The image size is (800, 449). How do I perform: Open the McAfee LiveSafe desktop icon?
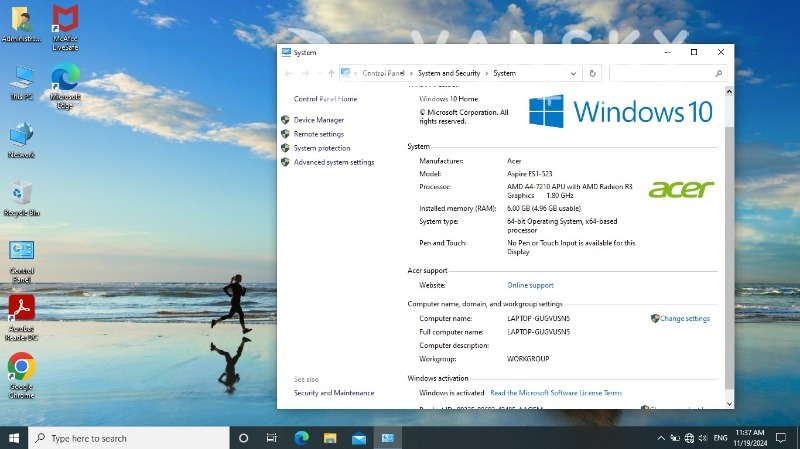(65, 21)
